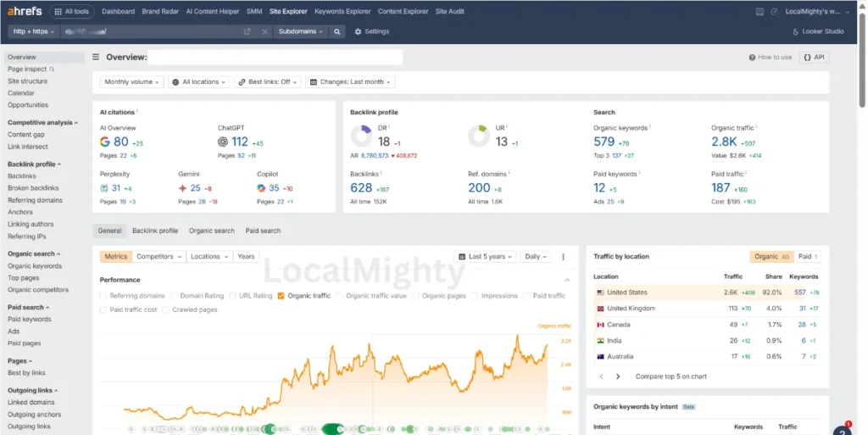The height and width of the screenshot is (435, 868).
Task: Go to previous locations page arrow
Action: click(602, 376)
